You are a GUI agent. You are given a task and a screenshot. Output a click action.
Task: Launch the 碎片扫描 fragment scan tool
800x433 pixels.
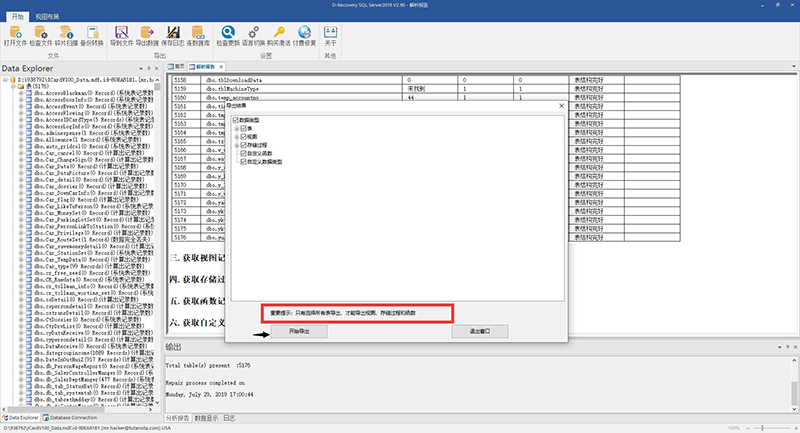pyautogui.click(x=66, y=36)
